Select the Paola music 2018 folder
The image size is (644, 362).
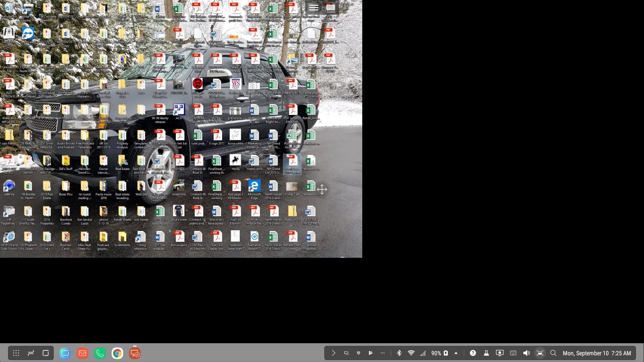coord(103,189)
